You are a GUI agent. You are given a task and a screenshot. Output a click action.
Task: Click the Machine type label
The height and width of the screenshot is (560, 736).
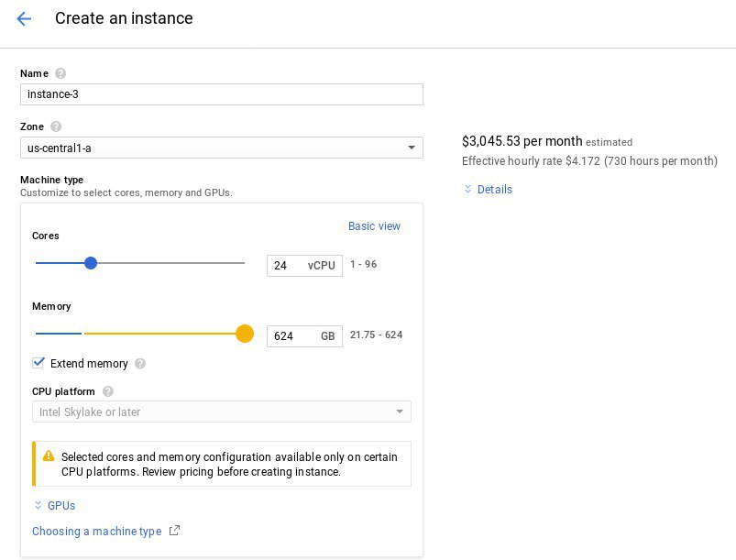pyautogui.click(x=51, y=180)
